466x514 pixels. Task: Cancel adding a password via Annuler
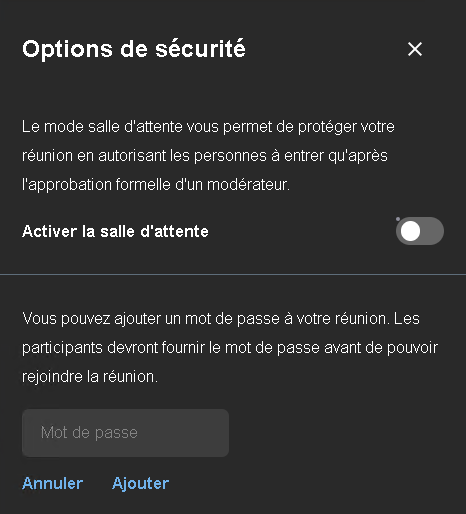(x=53, y=483)
